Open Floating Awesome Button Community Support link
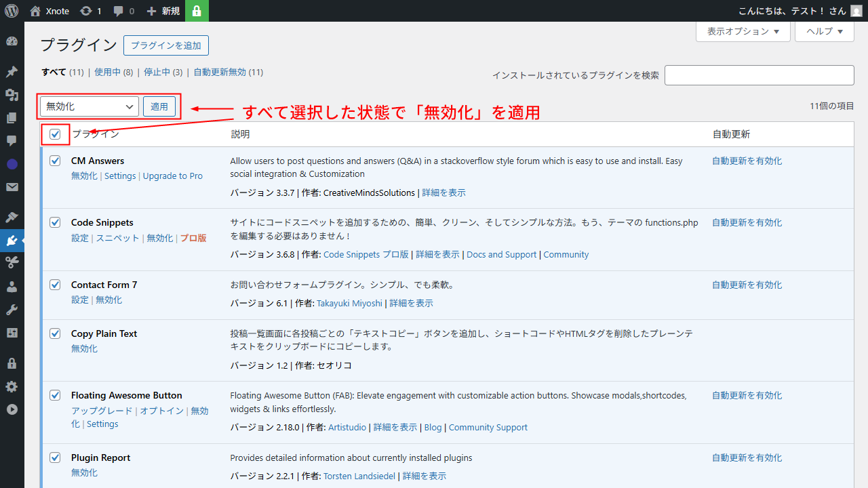868x488 pixels. [488, 427]
